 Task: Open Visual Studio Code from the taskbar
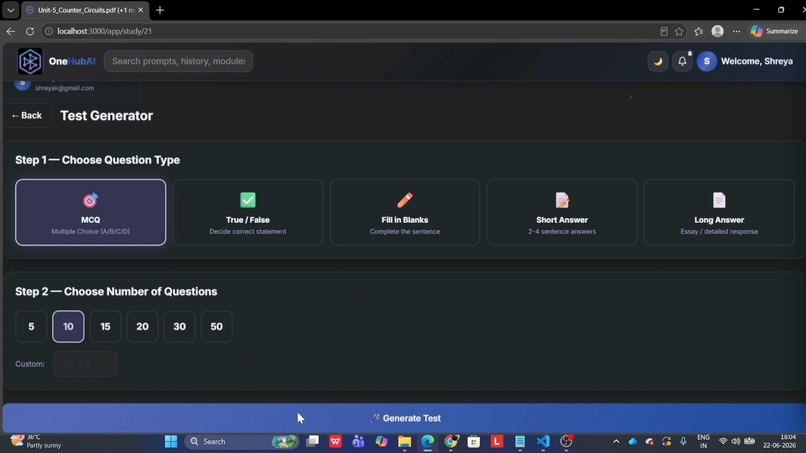(x=543, y=441)
